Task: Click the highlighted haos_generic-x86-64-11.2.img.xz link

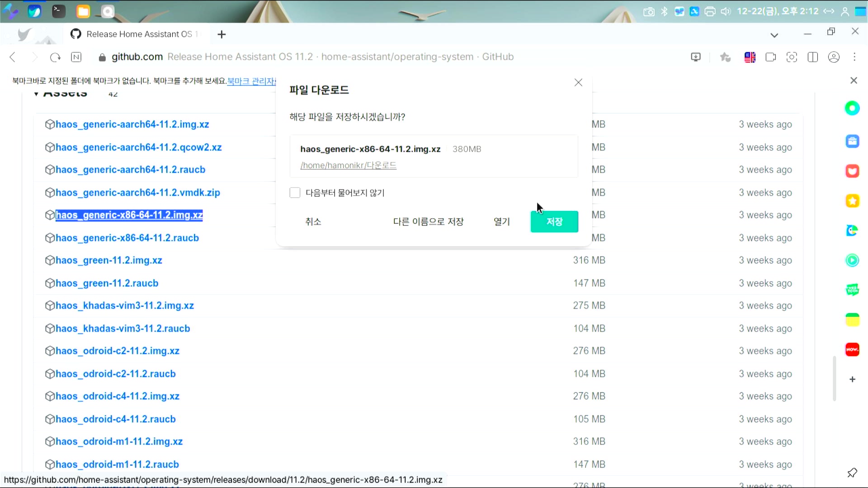Action: (129, 215)
